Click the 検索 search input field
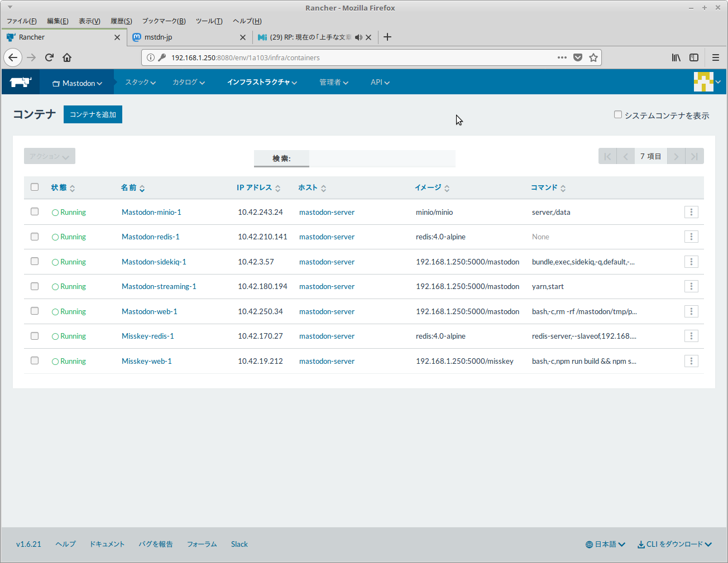Viewport: 728px width, 563px height. [x=382, y=158]
